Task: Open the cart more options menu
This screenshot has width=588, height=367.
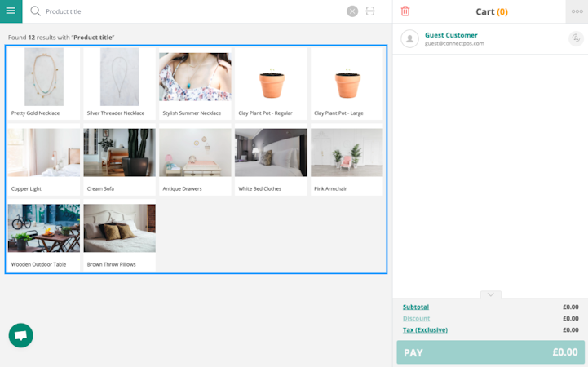Action: coord(577,11)
